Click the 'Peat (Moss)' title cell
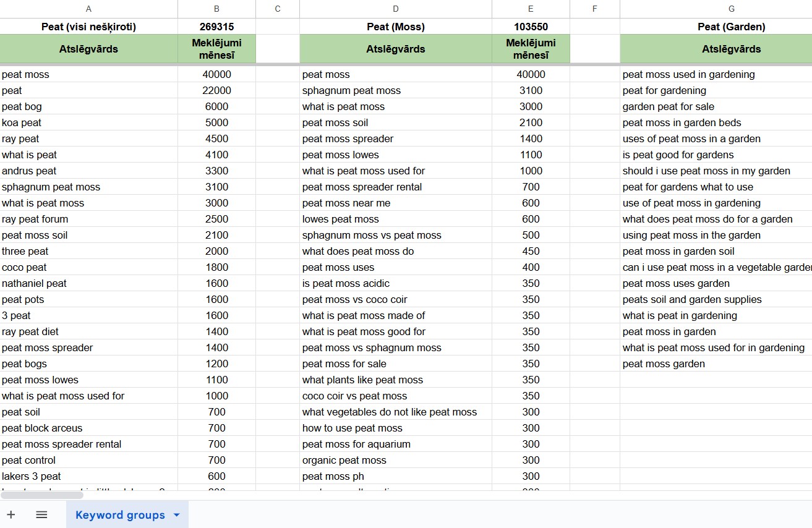Image resolution: width=812 pixels, height=528 pixels. pyautogui.click(x=395, y=27)
